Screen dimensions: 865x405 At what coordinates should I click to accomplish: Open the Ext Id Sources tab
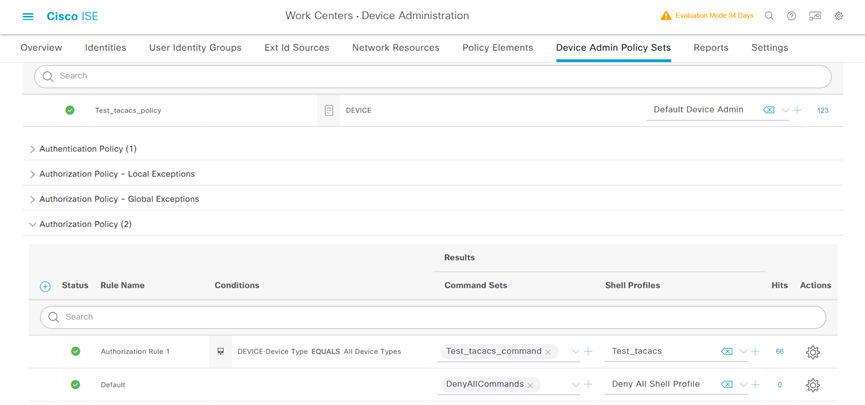pos(297,47)
